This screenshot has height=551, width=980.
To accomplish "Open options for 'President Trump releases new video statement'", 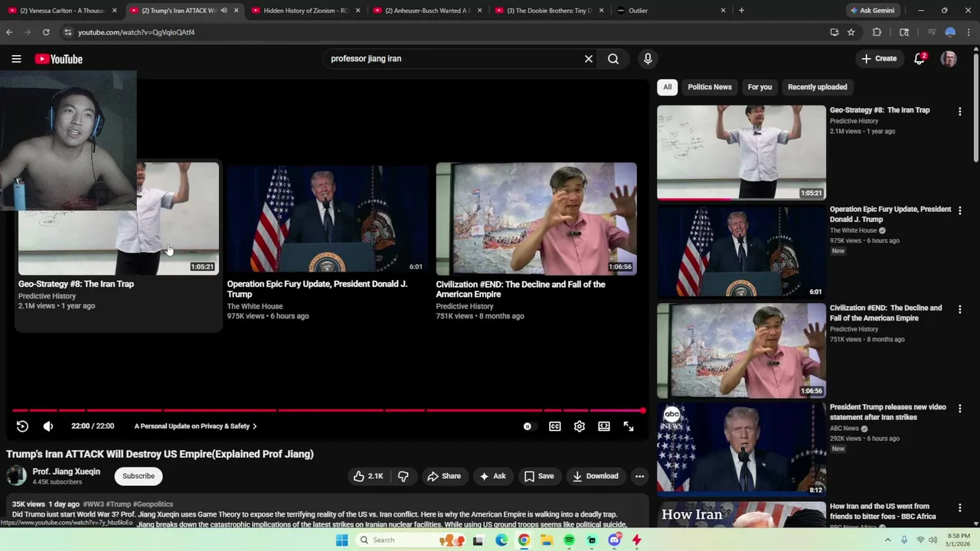I will pos(959,409).
